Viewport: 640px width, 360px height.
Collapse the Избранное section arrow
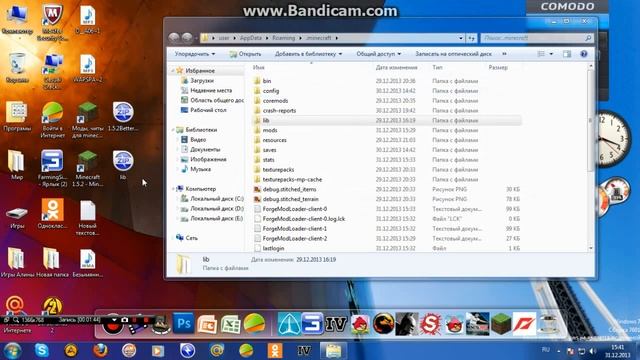(x=173, y=71)
